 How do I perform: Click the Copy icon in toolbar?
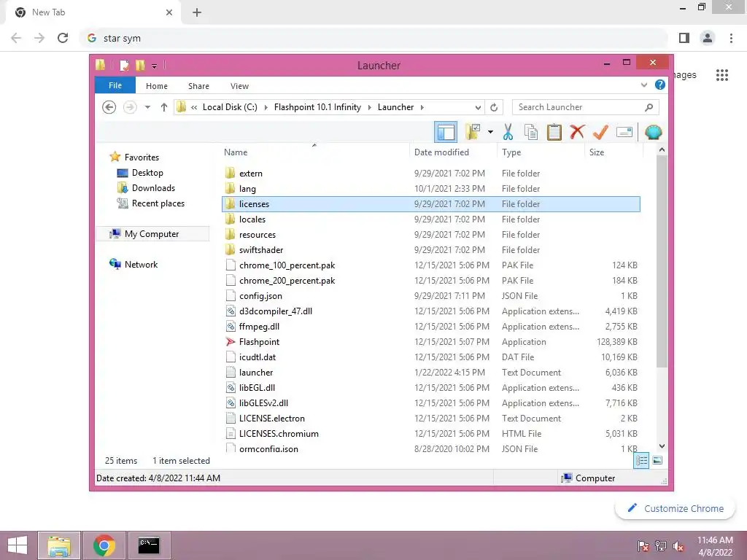[x=531, y=132]
